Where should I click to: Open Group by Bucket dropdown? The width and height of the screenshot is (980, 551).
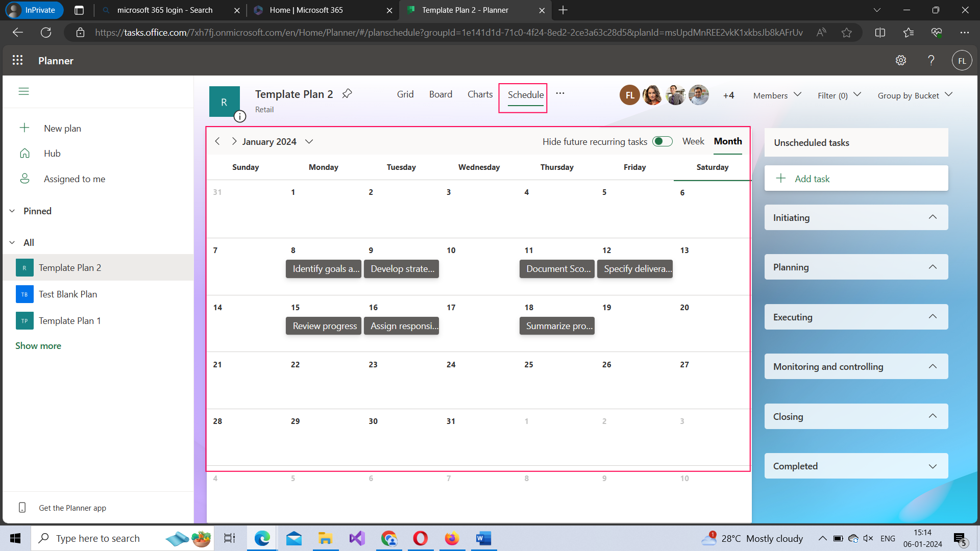point(915,95)
